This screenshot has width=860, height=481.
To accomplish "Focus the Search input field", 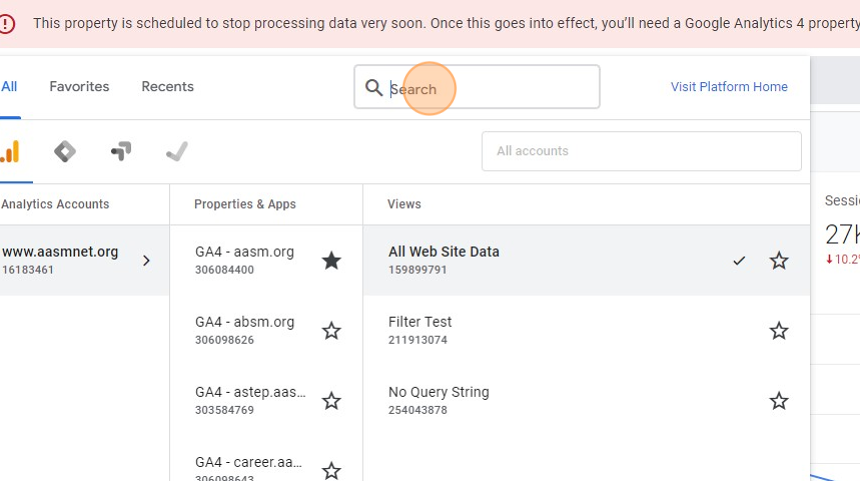I will pyautogui.click(x=490, y=88).
